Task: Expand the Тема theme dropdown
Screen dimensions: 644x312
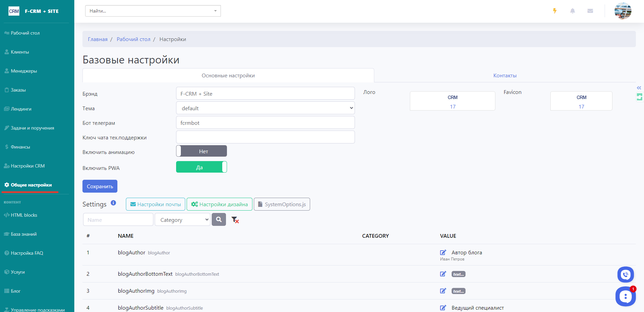Action: coord(265,108)
